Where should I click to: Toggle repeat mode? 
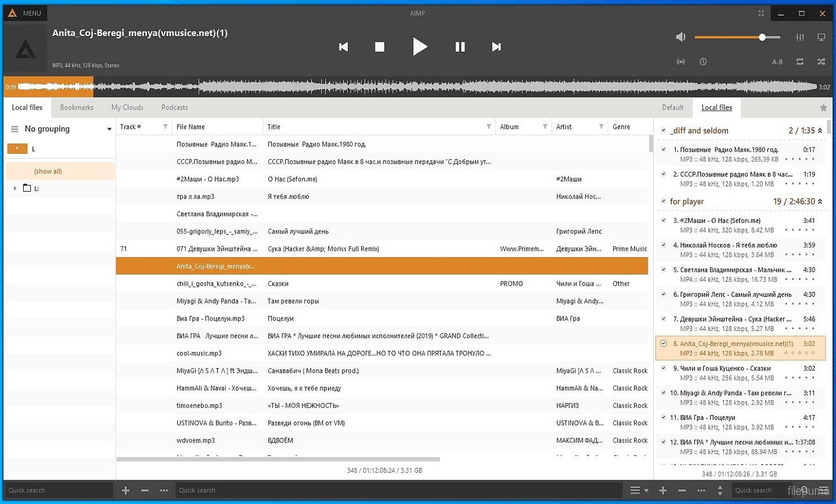point(800,62)
